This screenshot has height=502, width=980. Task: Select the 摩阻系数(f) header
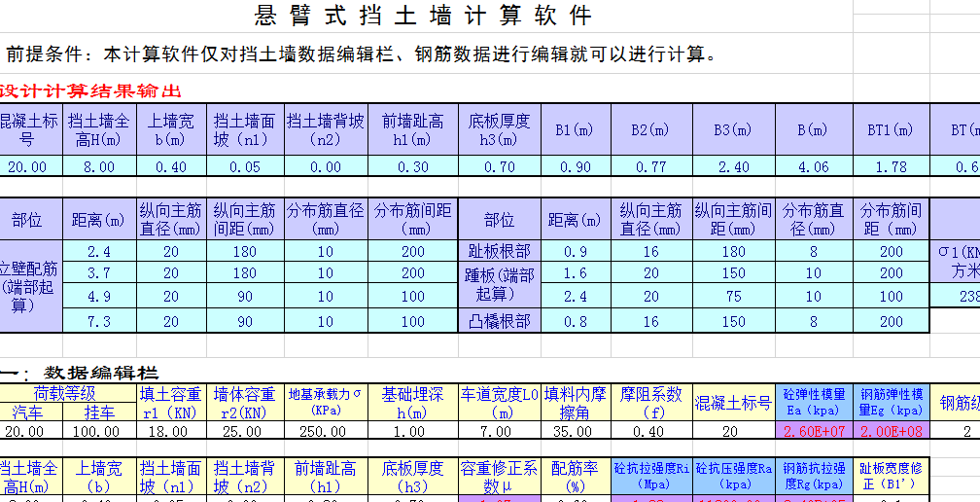[651, 403]
